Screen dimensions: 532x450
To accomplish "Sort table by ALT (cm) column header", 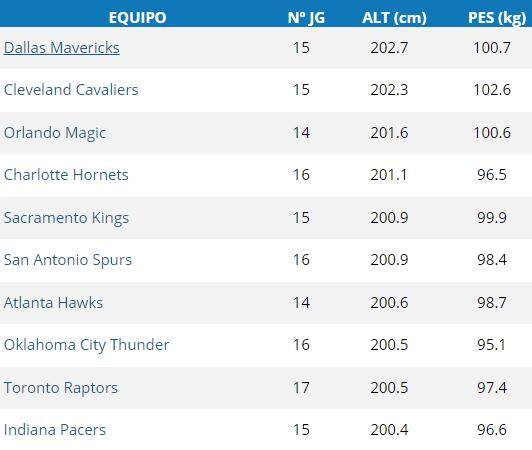I will pos(394,17).
